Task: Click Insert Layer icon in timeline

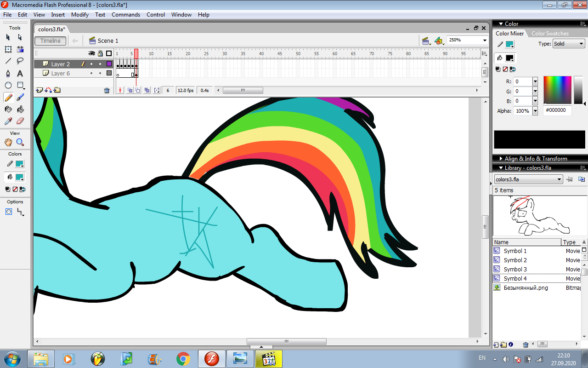Action: (39, 90)
